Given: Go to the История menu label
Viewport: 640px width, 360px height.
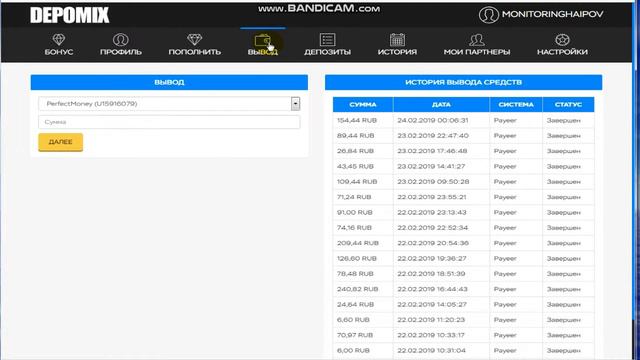Looking at the screenshot, I should point(397,52).
